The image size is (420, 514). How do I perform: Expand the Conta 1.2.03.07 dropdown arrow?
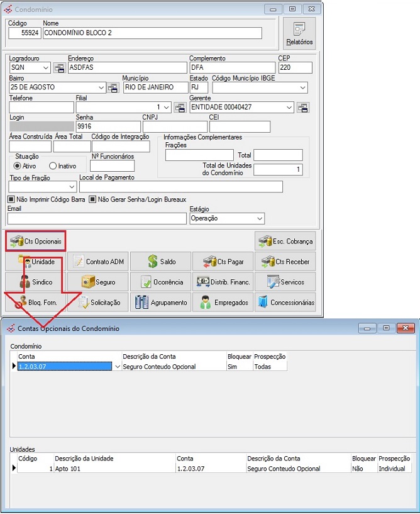[117, 367]
